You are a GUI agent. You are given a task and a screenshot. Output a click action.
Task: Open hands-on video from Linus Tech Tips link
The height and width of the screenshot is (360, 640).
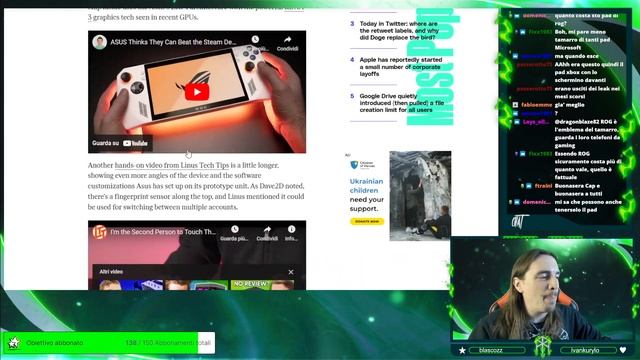[x=172, y=165]
